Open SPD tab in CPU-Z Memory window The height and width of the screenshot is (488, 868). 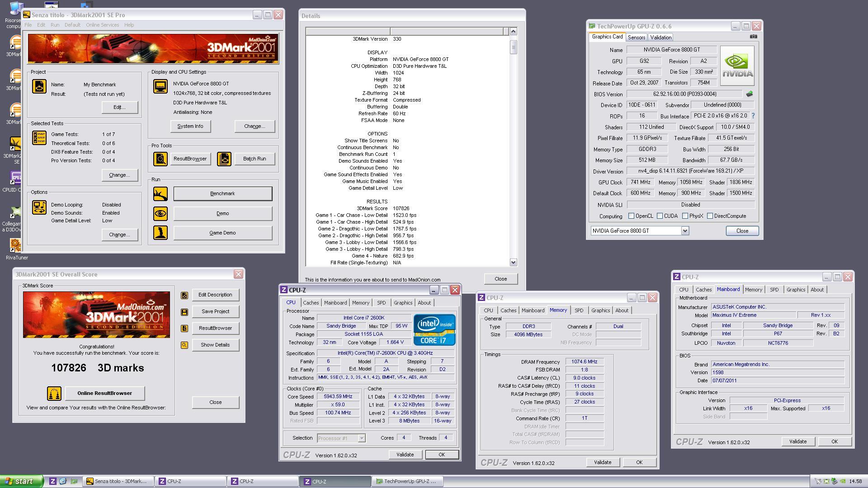(579, 310)
